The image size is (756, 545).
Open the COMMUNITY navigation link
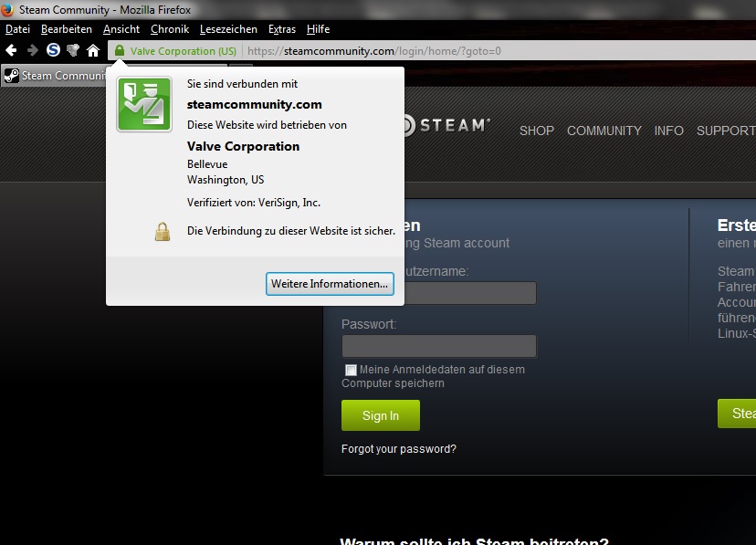click(604, 131)
